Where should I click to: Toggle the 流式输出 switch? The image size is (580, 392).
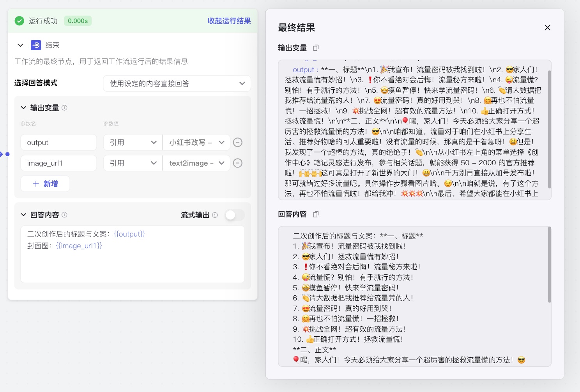tap(235, 215)
